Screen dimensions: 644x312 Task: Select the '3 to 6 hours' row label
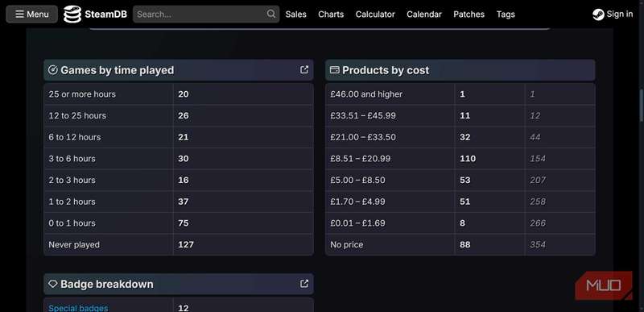pos(72,159)
